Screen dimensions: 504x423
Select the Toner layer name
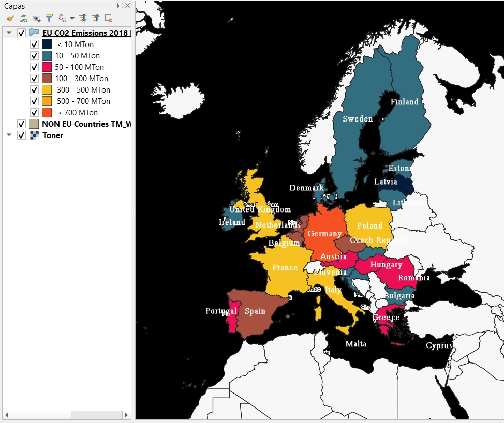click(53, 135)
